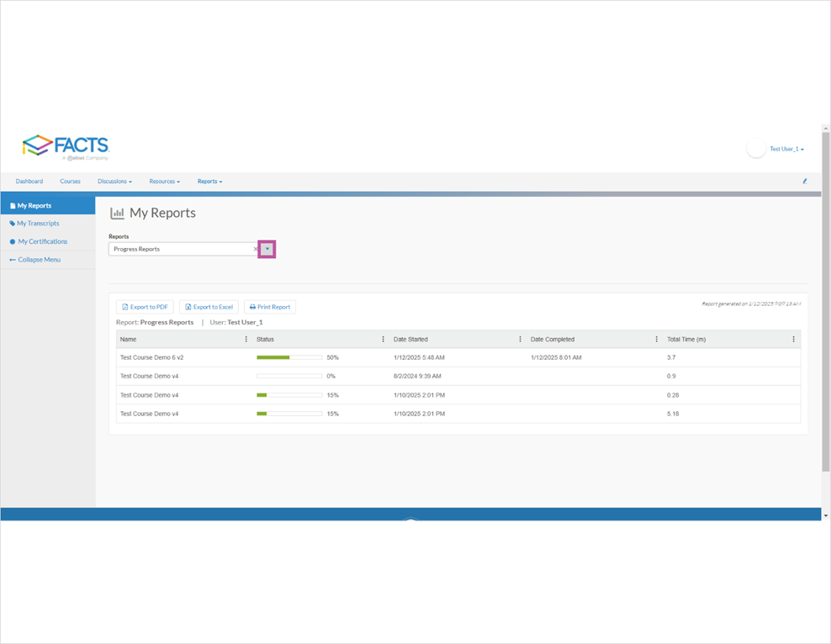This screenshot has height=644, width=831.
Task: Select the printer icon on Print Report
Action: pos(253,306)
